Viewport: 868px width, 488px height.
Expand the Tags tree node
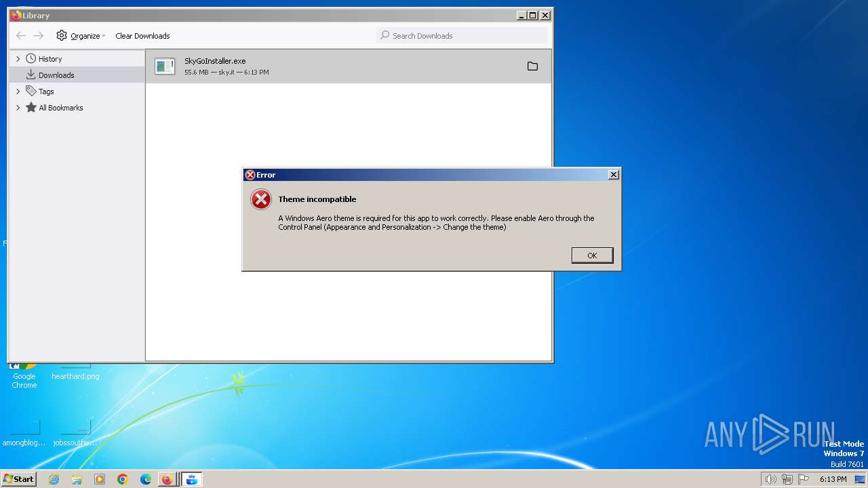click(18, 91)
